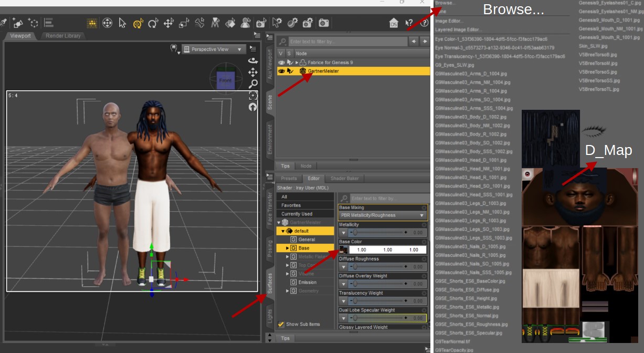Viewport: 644px width, 353px height.
Task: Select the Rotate tool in the toolbar
Action: [x=153, y=23]
